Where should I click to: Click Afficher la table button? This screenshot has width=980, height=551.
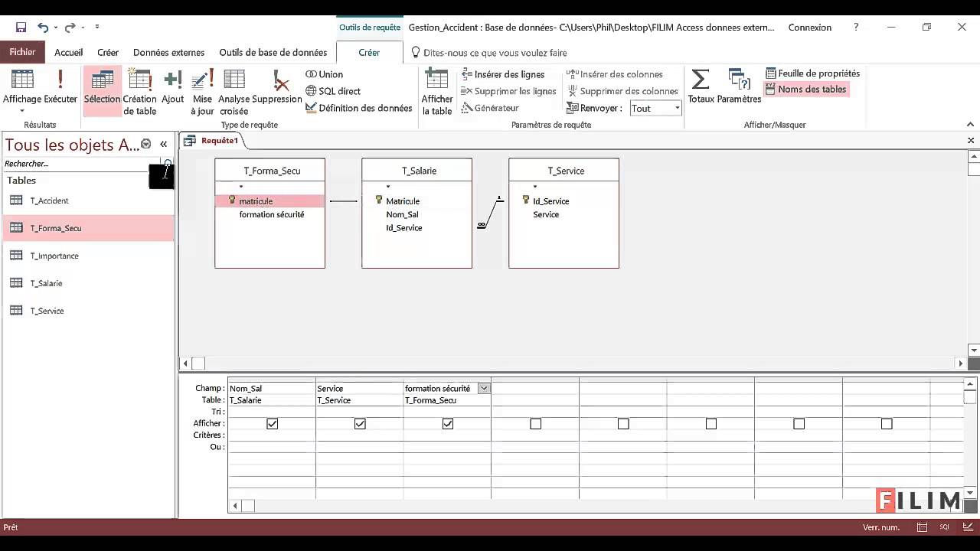point(437,91)
